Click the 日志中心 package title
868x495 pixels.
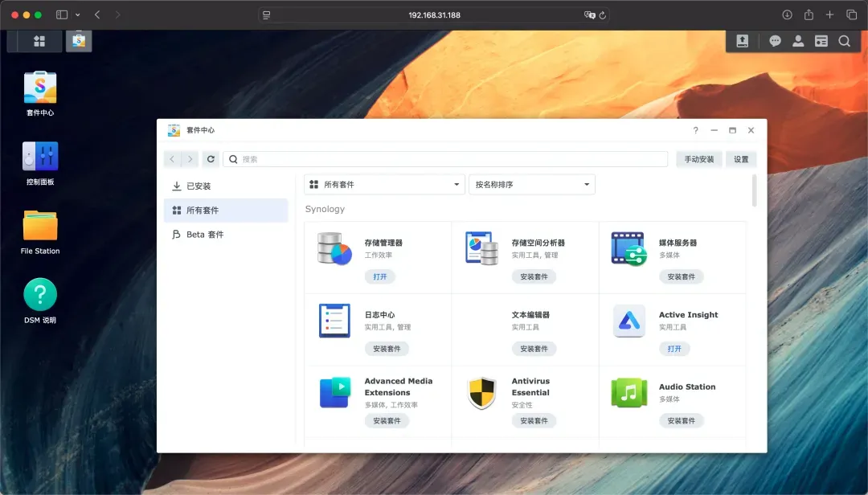click(x=379, y=314)
